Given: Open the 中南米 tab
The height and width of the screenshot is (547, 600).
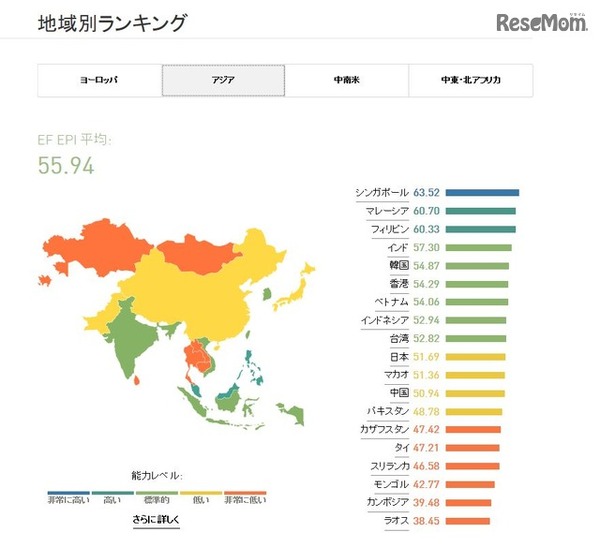Looking at the screenshot, I should tap(347, 80).
